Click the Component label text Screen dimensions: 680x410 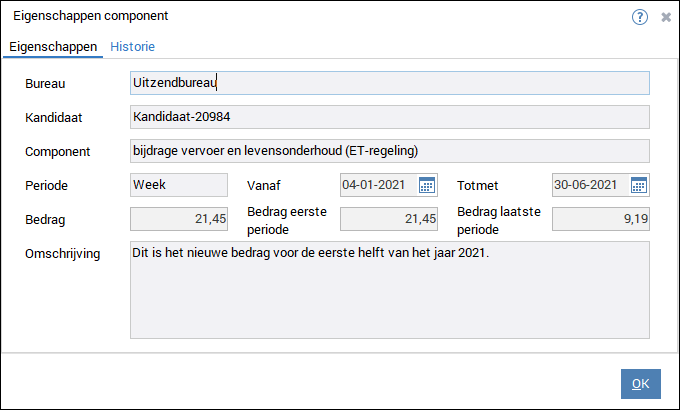click(58, 152)
